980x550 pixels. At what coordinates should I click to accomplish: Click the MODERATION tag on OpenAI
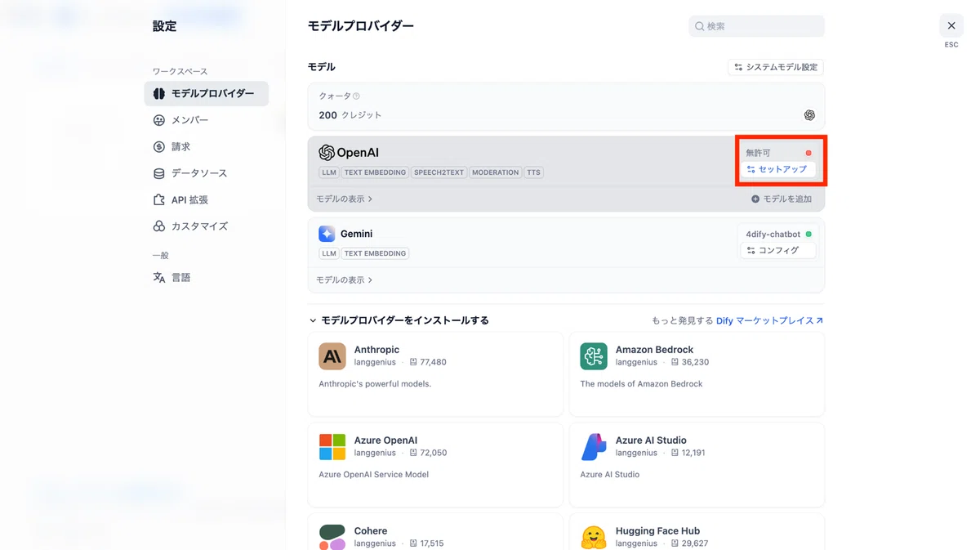click(495, 172)
